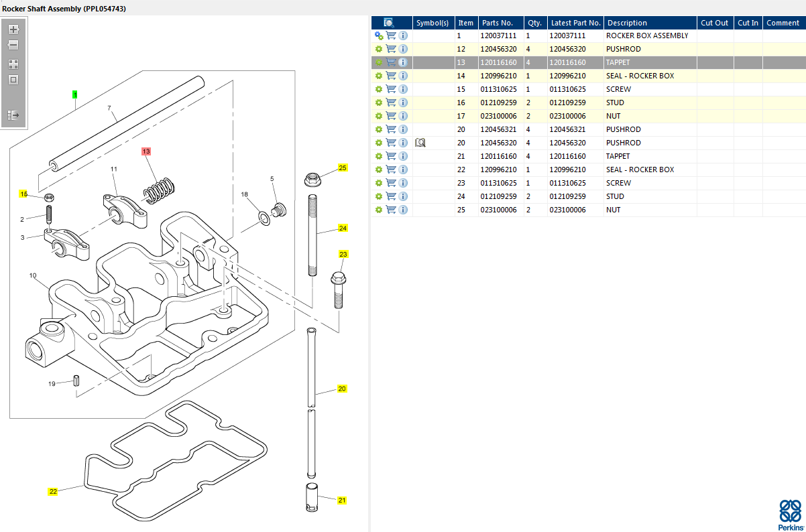Click the book symbol on item 20 row
This screenshot has height=532, width=806.
point(420,143)
